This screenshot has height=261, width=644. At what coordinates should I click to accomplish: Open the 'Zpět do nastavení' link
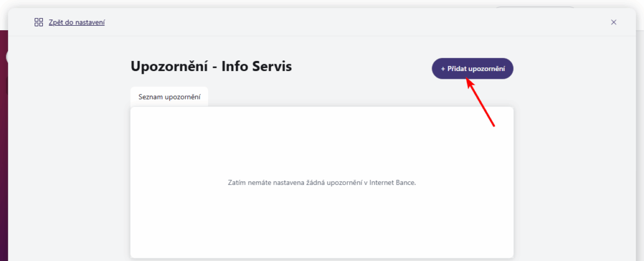77,23
